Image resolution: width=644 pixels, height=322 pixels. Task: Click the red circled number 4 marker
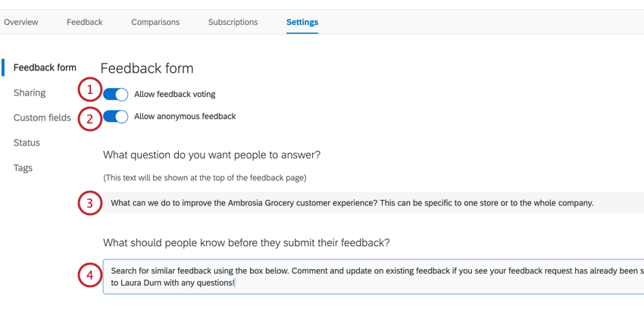pyautogui.click(x=89, y=275)
